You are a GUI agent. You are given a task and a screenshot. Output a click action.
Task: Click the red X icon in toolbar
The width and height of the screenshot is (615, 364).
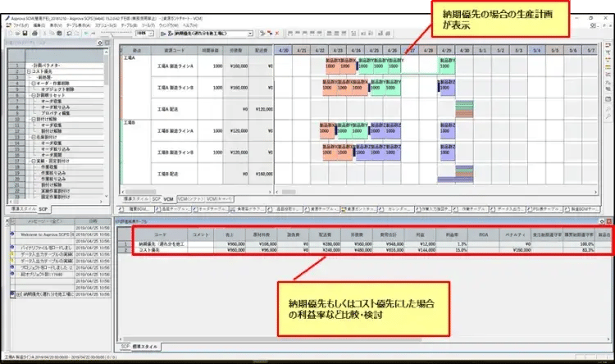(x=276, y=33)
